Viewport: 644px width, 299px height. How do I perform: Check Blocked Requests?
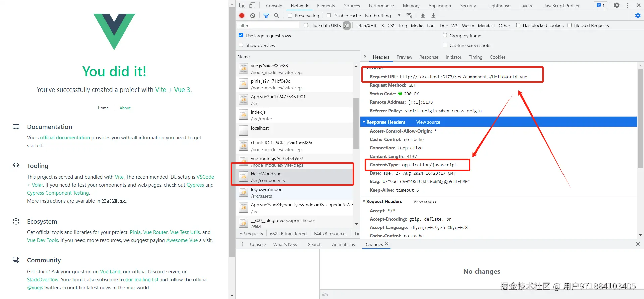tap(570, 25)
